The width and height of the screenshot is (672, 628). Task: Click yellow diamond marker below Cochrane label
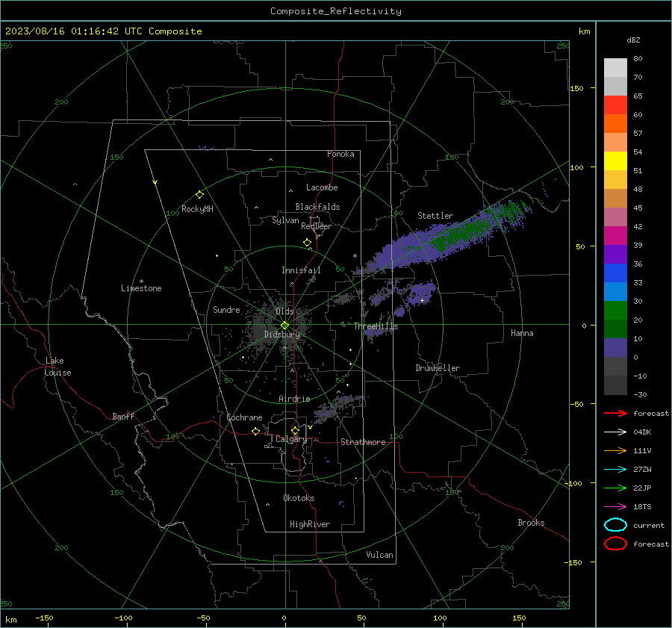coord(255,432)
